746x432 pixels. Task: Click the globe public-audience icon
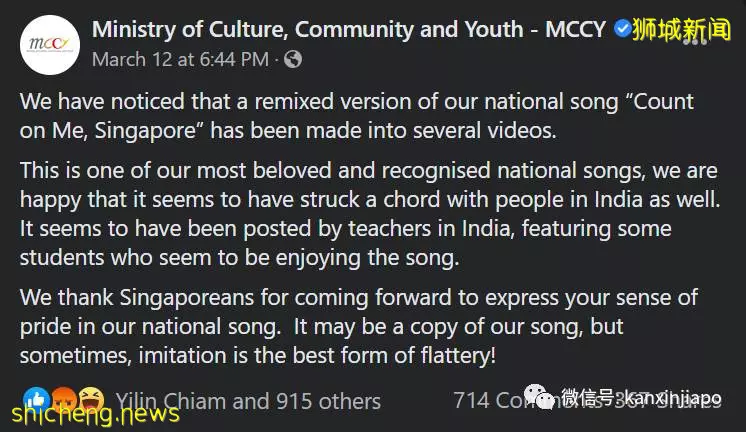pos(293,59)
